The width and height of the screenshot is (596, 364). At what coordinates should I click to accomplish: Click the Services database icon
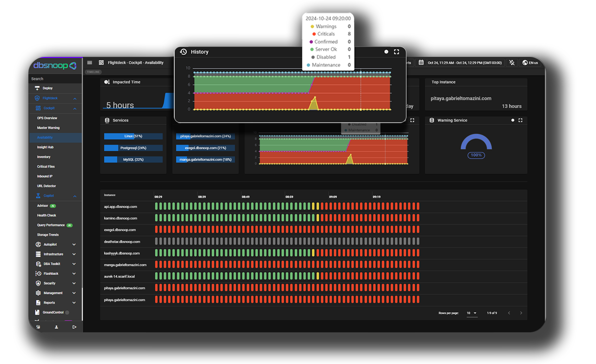[107, 120]
